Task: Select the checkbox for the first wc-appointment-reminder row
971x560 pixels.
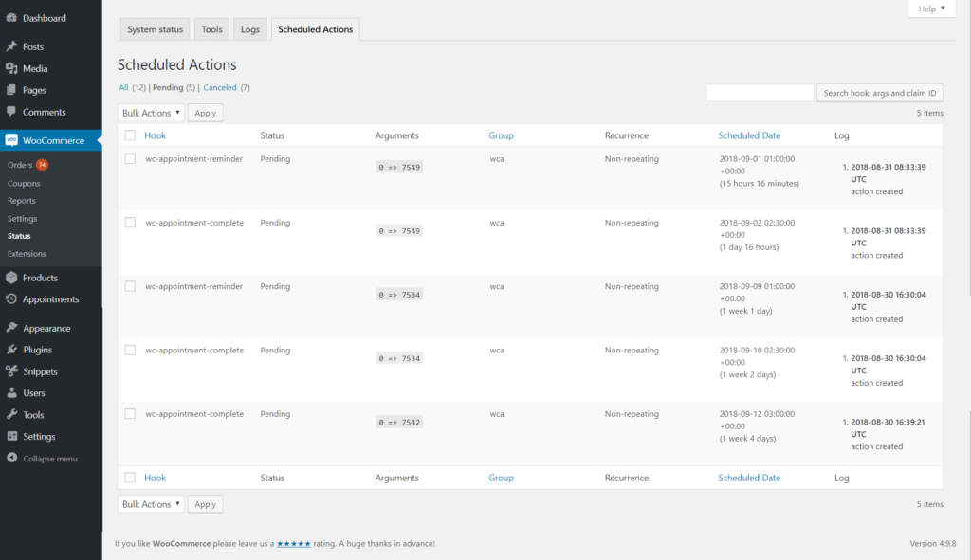Action: (x=130, y=158)
